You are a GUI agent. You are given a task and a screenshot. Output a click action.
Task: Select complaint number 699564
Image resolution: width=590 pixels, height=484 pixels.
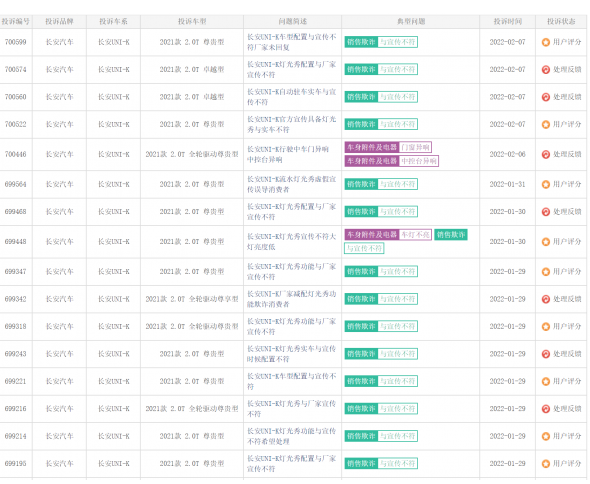point(15,184)
